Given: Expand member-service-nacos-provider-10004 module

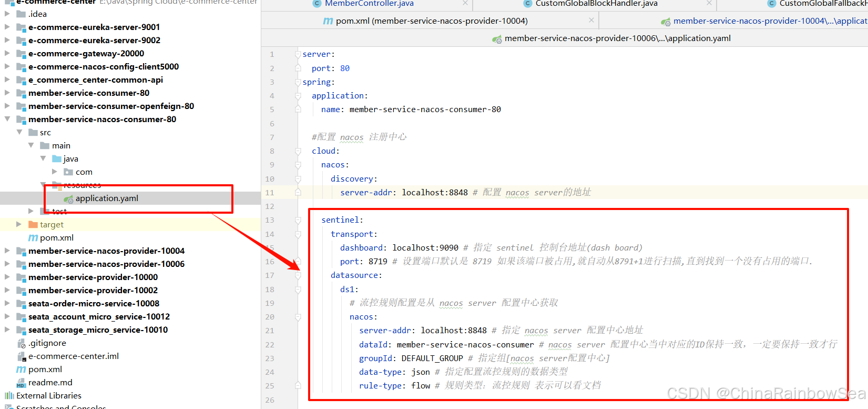Looking at the screenshot, I should coord(7,251).
